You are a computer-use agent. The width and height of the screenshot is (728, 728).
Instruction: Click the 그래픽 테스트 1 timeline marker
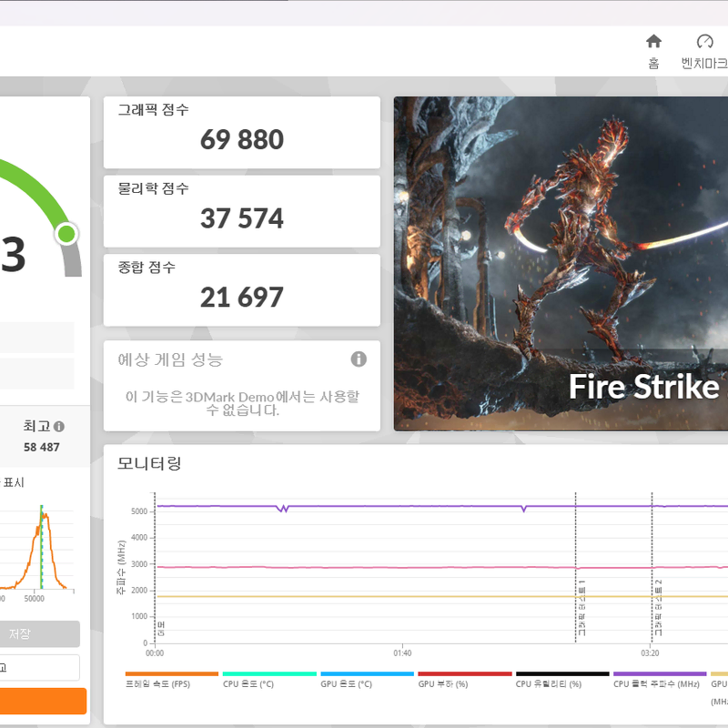click(x=581, y=607)
